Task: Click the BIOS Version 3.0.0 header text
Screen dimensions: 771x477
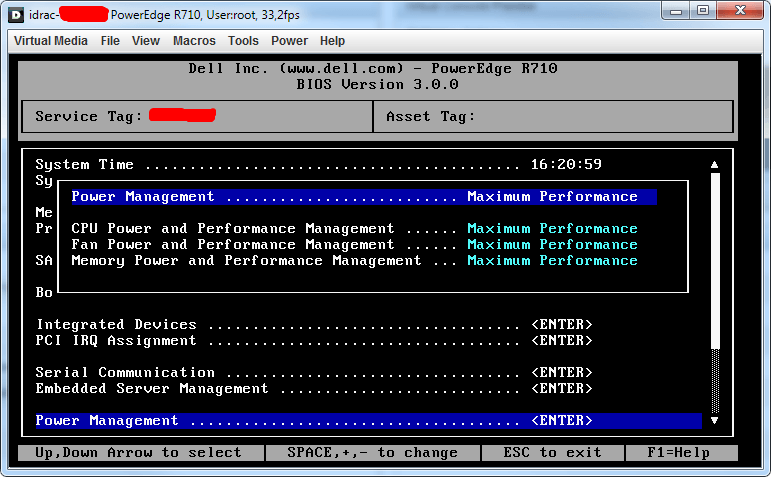Action: [377, 85]
